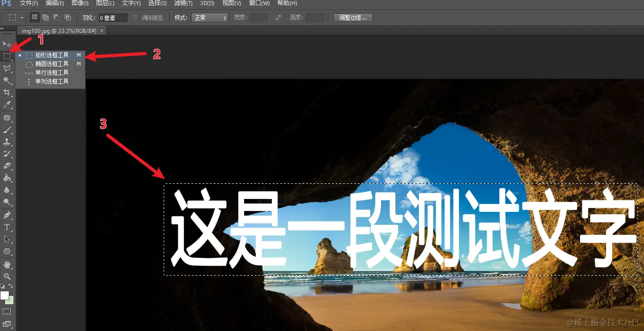Select the Magic Wand tool
Screen dimensions: 644x331
coord(6,80)
